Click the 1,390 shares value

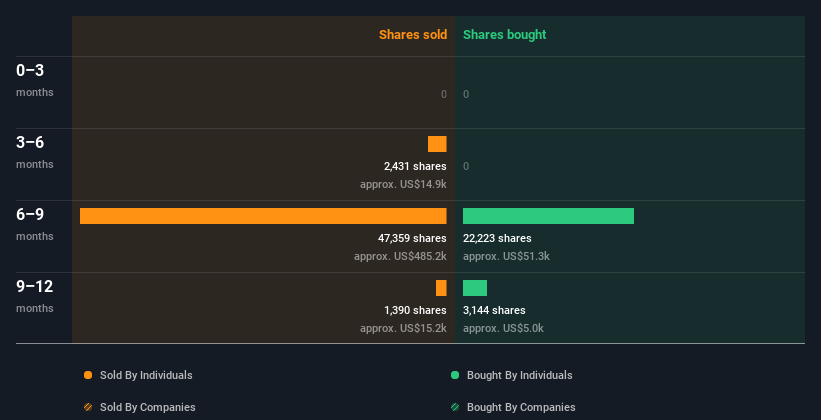pyautogui.click(x=415, y=310)
